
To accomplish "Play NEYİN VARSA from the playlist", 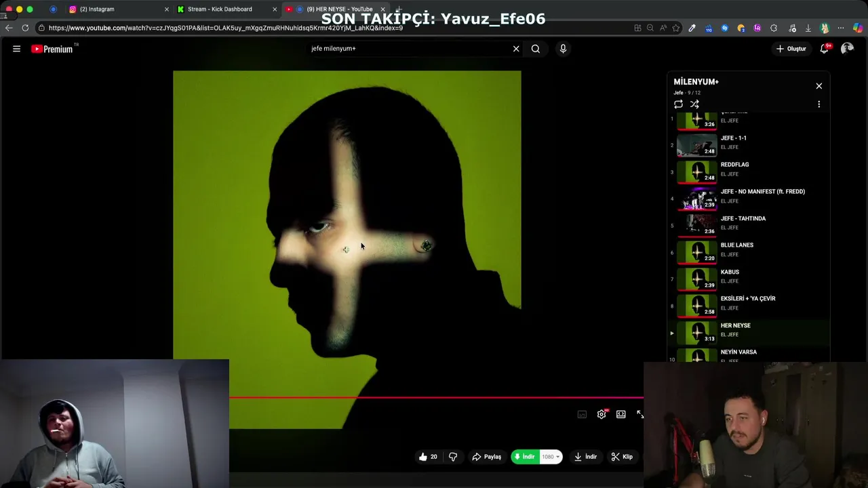I will 749,355.
